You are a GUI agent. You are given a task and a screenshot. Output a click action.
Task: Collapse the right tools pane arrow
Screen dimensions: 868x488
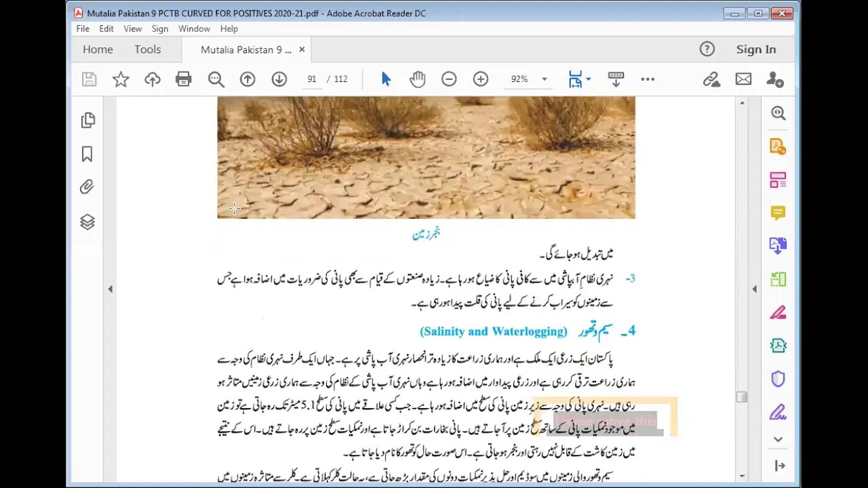pos(754,289)
